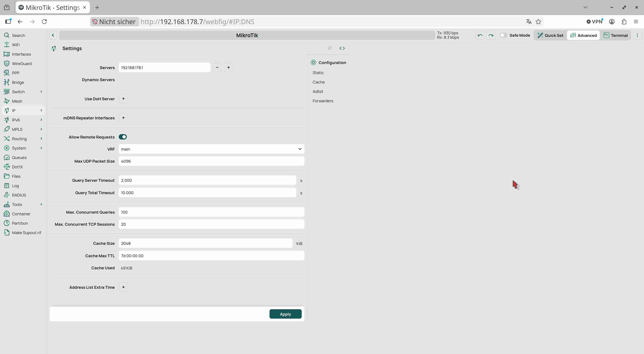Open the WireGuard section
644x354 pixels.
pyautogui.click(x=22, y=64)
